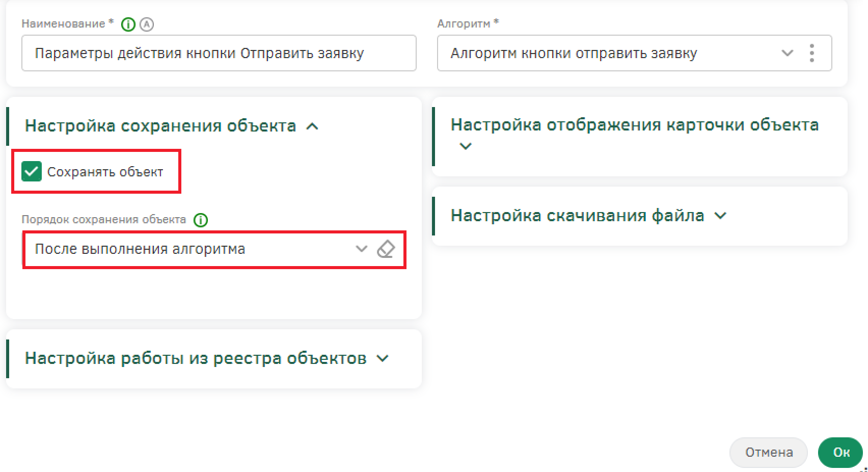This screenshot has height=472, width=868.
Task: Confirm with the Ок button
Action: [x=841, y=453]
